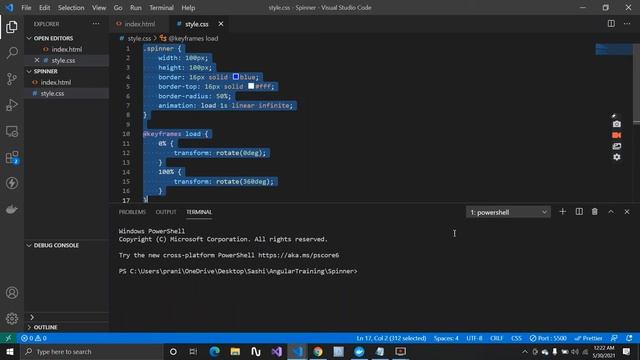
Task: Click the overlay settings gear icon
Action: click(616, 157)
